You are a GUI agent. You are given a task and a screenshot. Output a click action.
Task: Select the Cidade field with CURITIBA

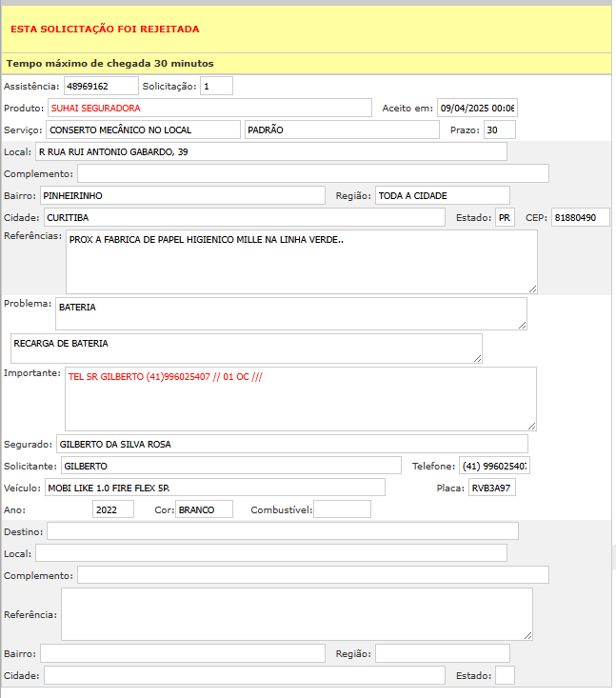coord(244,217)
